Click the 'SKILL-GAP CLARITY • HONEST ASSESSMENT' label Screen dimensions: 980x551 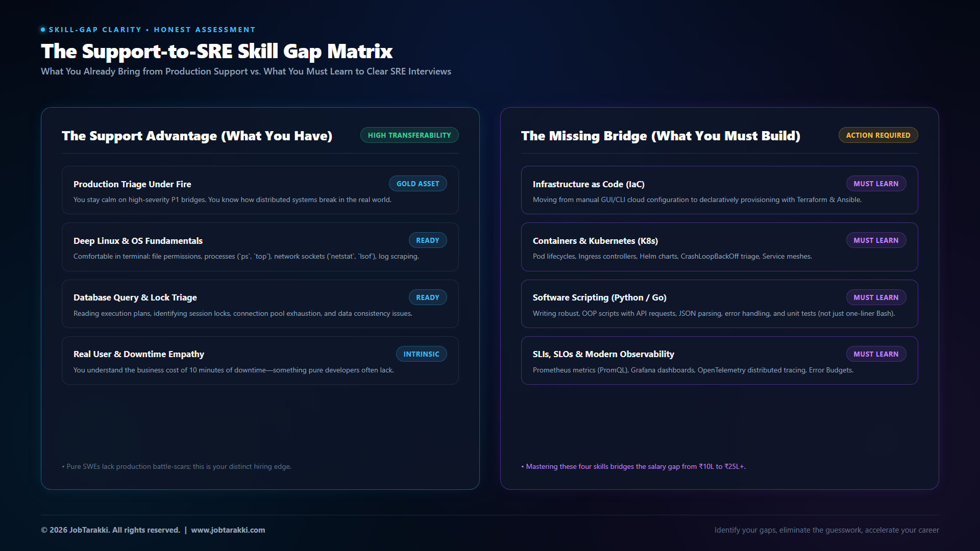click(152, 30)
